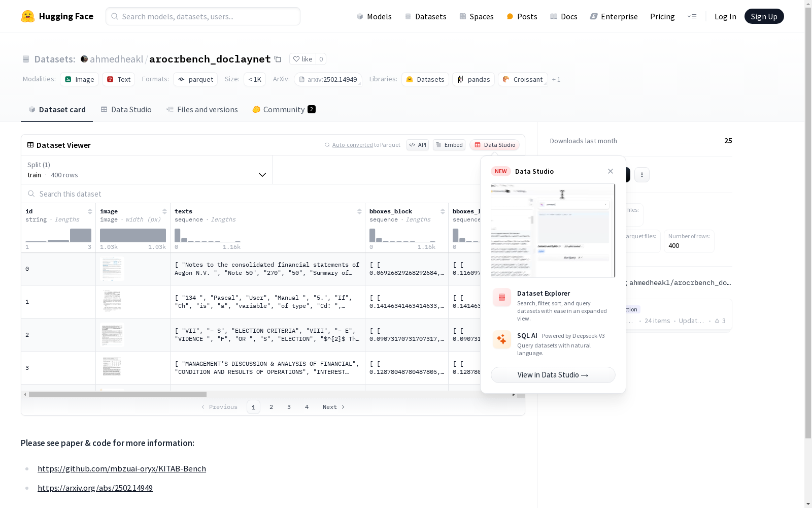Open the KITAB-Bench GitHub link

122,468
